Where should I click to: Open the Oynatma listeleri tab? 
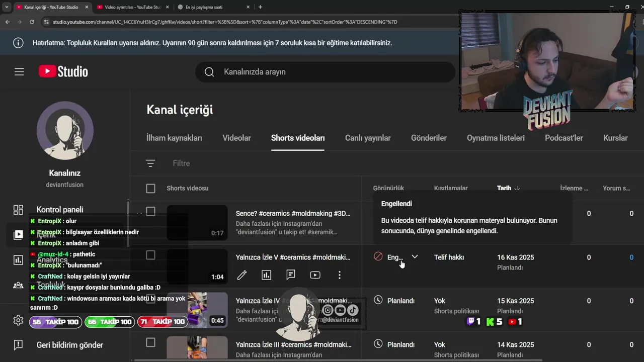(496, 138)
